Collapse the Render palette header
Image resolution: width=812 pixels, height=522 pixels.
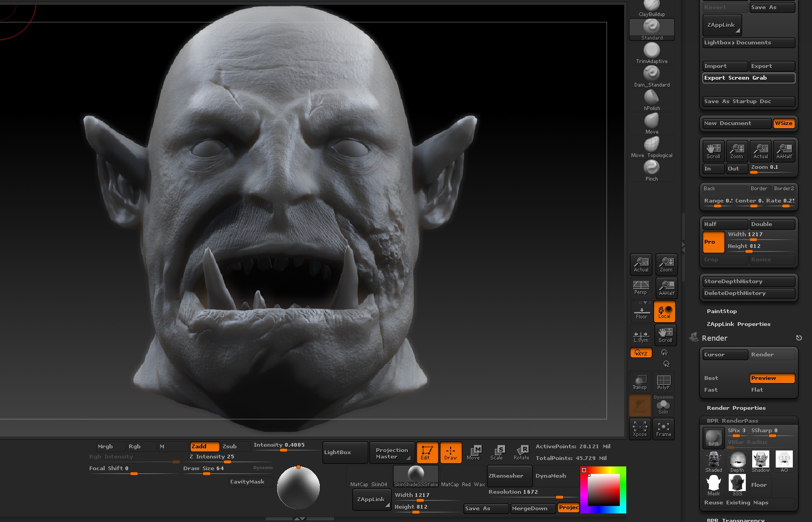(714, 338)
